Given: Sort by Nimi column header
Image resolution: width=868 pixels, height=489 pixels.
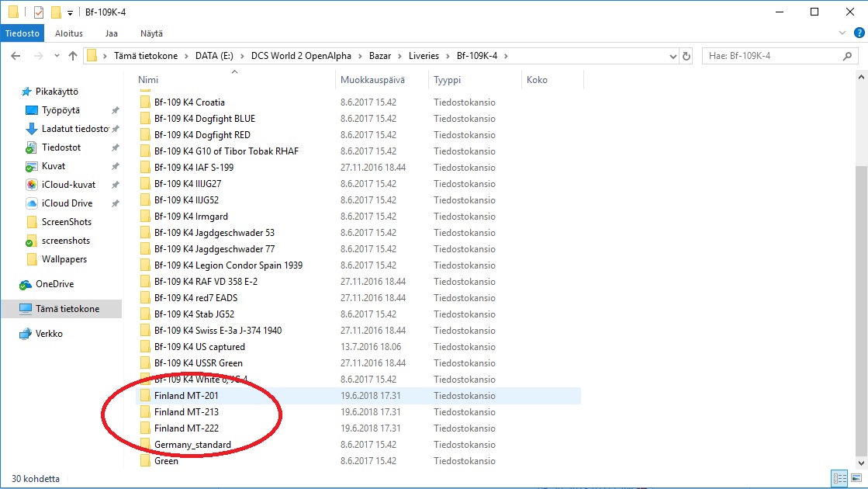Looking at the screenshot, I should point(148,80).
